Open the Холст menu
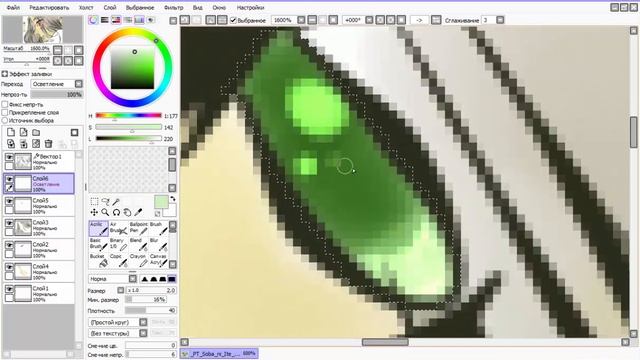The width and height of the screenshot is (640, 360). (x=86, y=8)
